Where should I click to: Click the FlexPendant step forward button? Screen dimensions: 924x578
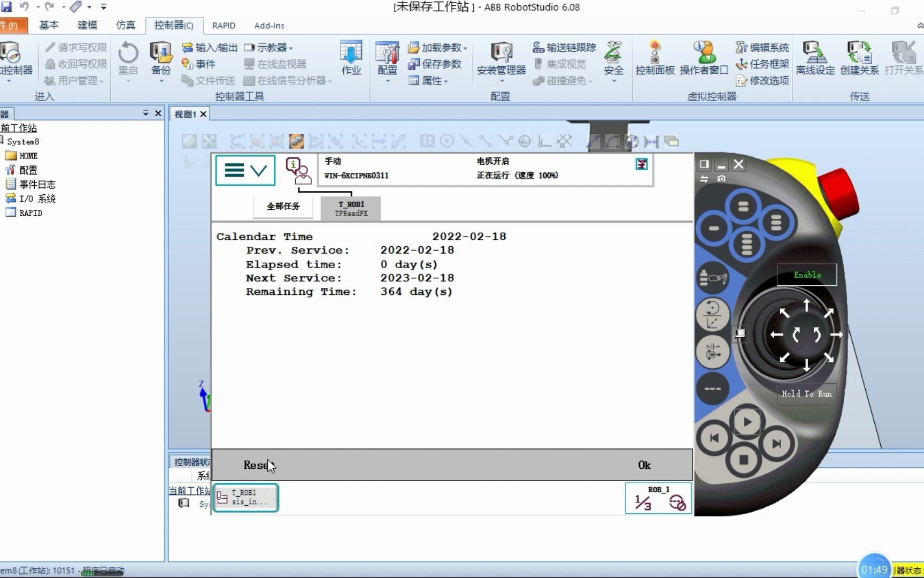pyautogui.click(x=776, y=443)
